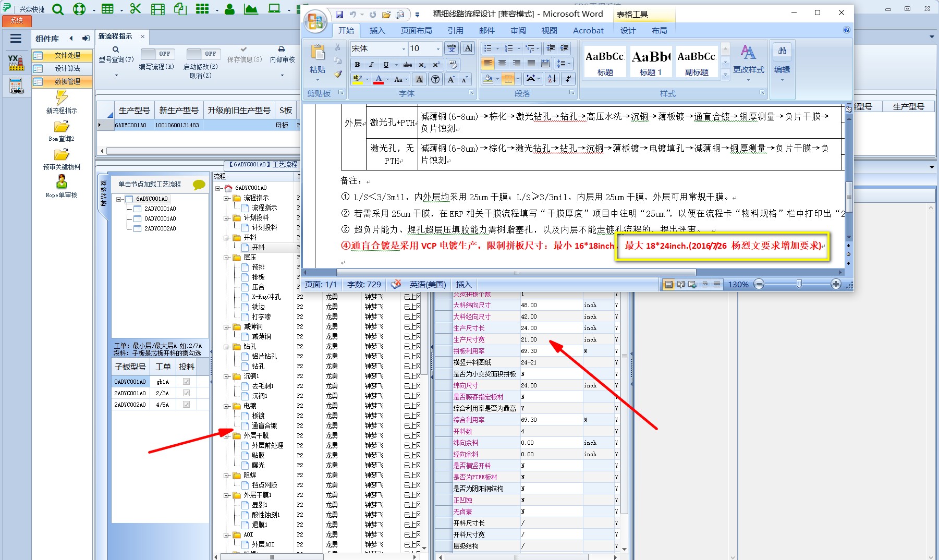939x560 pixels.
Task: Click the green area chart icon
Action: pos(251,9)
